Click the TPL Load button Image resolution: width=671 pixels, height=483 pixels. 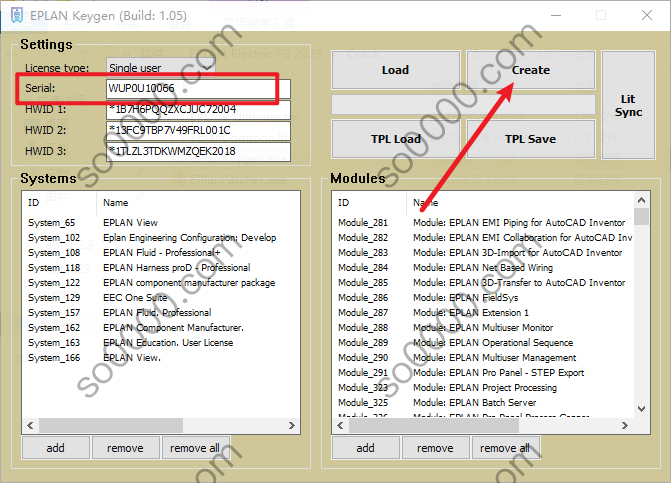(395, 139)
